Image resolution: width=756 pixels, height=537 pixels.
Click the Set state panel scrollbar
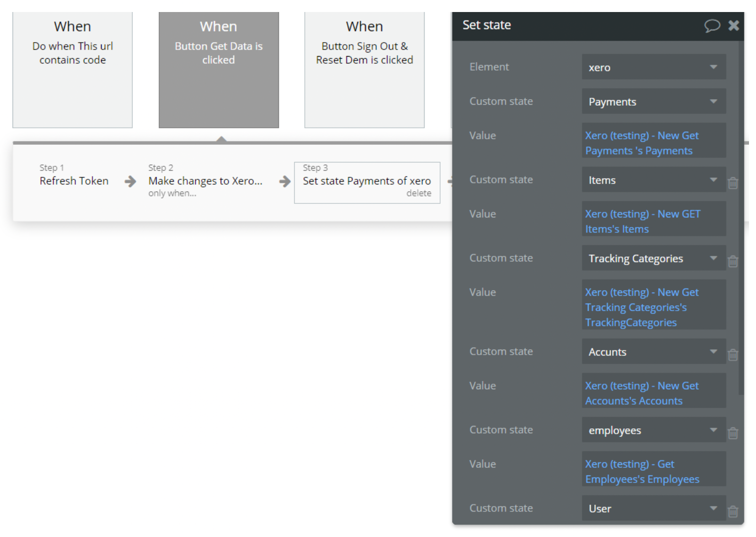pyautogui.click(x=741, y=218)
